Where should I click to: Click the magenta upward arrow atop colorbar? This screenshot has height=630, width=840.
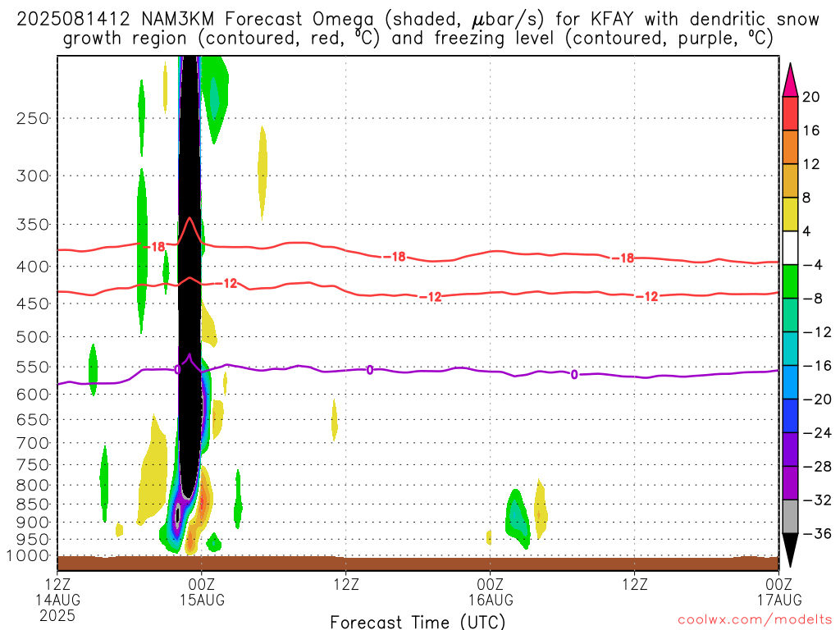pos(790,80)
